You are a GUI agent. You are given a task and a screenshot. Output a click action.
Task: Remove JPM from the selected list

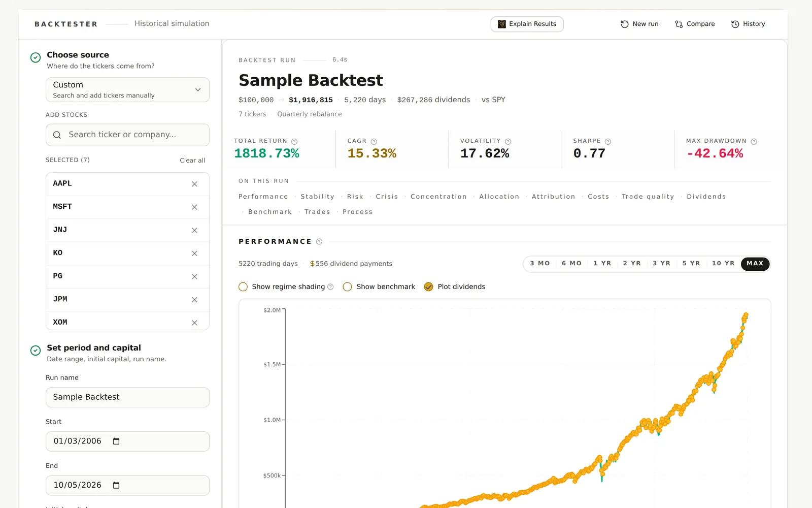click(x=194, y=300)
